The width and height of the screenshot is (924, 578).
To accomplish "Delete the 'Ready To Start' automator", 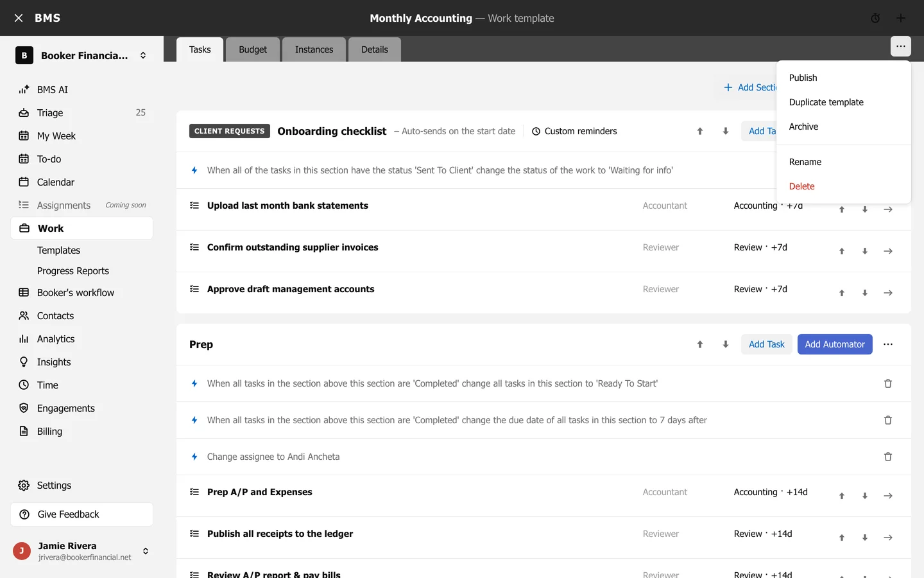I will click(x=888, y=383).
